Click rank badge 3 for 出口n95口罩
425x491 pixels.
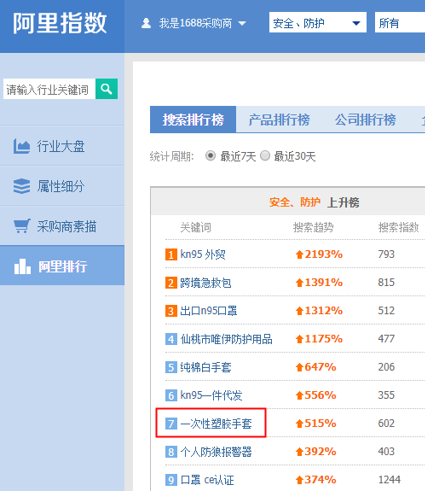(171, 311)
